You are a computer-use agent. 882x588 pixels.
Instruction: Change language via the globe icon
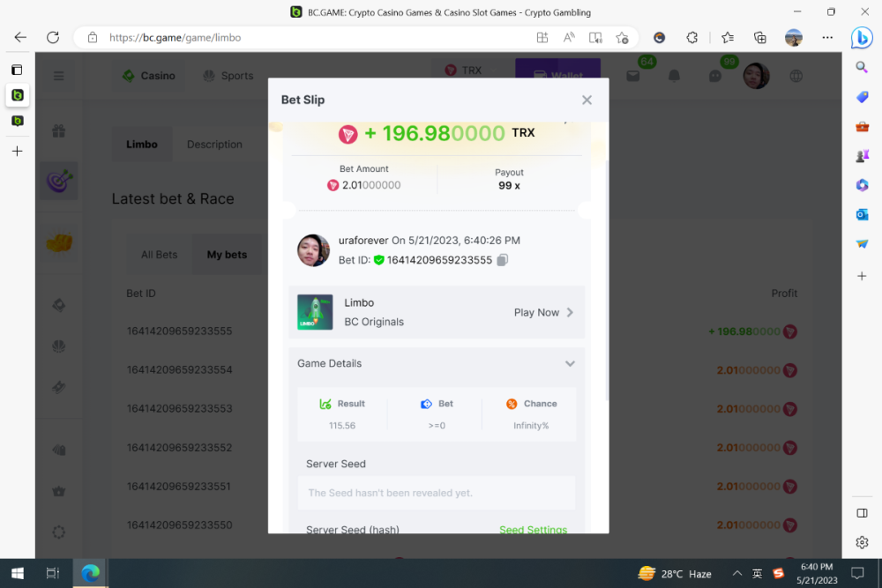pos(796,76)
